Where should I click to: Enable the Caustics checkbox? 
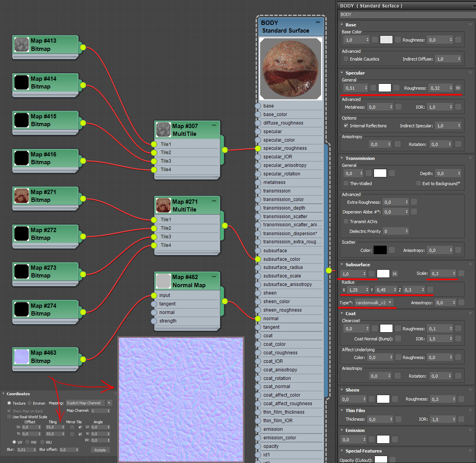click(x=346, y=59)
